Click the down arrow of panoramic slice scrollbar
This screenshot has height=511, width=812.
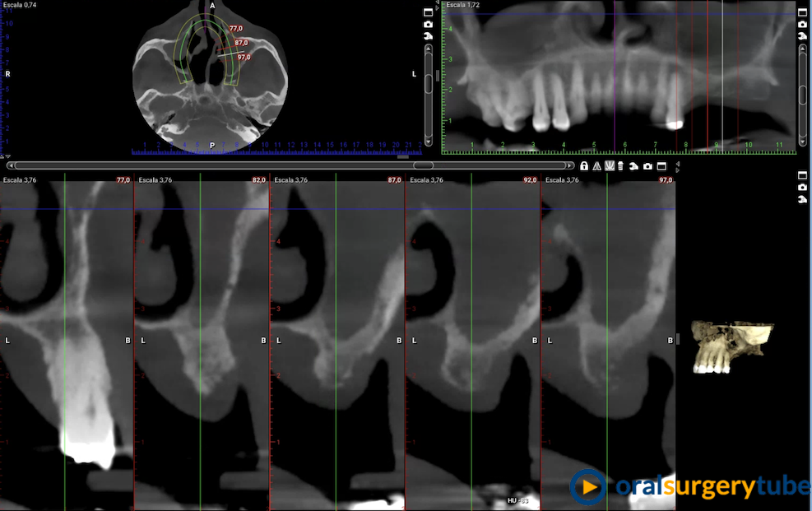point(802,143)
